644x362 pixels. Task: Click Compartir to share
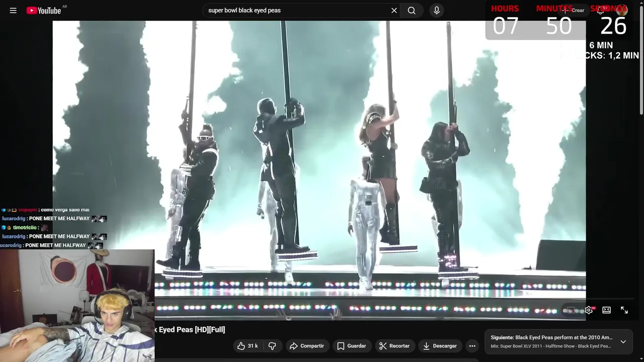(307, 346)
